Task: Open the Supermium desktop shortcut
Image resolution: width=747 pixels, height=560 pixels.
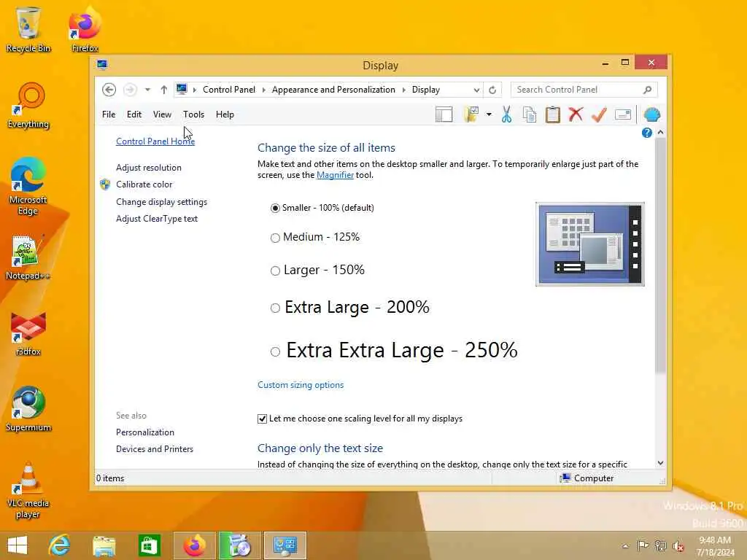Action: pyautogui.click(x=28, y=408)
